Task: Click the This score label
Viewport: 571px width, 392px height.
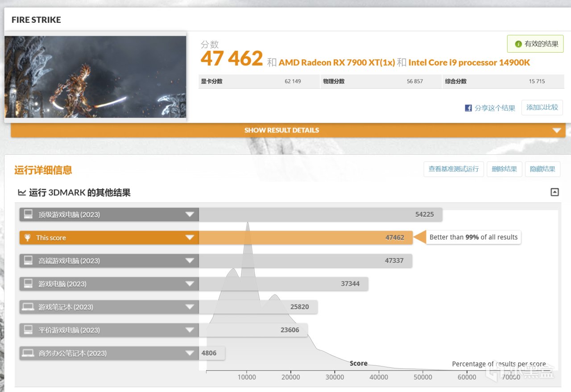Action: click(51, 238)
